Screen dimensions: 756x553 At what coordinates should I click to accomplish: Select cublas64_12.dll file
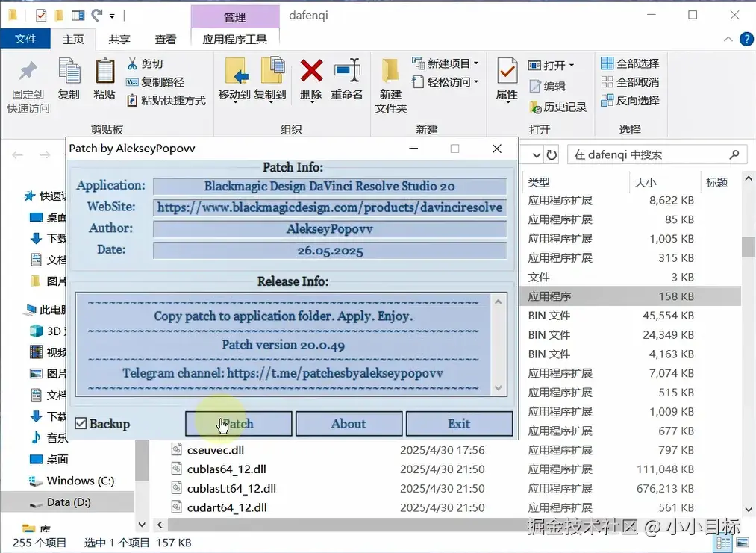tap(227, 469)
